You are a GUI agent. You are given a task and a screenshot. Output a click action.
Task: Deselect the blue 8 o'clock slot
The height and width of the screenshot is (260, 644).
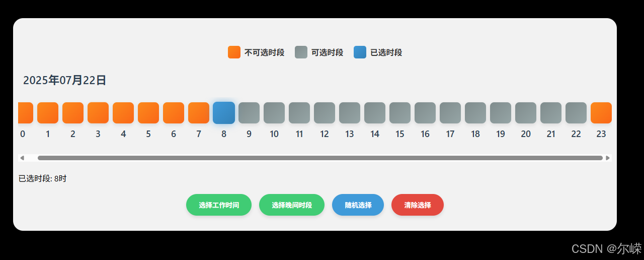tap(224, 113)
